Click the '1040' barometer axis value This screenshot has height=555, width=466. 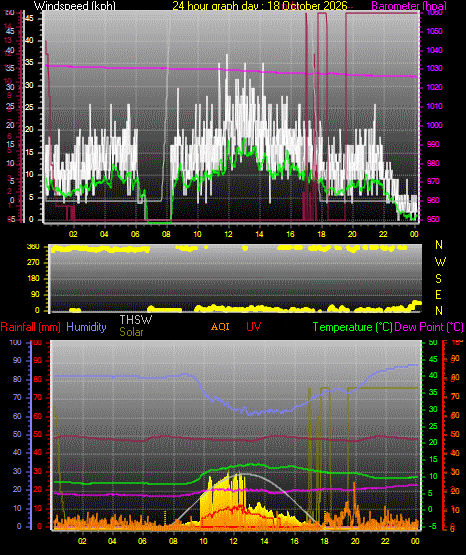click(x=434, y=50)
